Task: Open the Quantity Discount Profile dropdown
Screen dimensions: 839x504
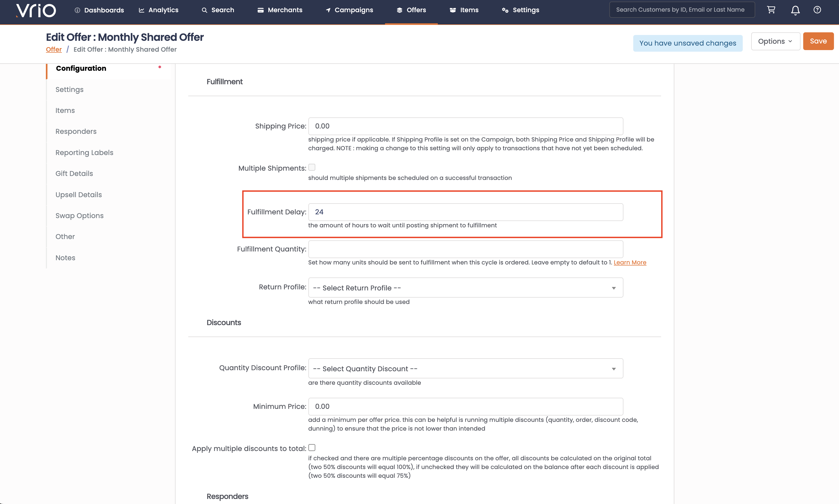Action: (x=465, y=369)
